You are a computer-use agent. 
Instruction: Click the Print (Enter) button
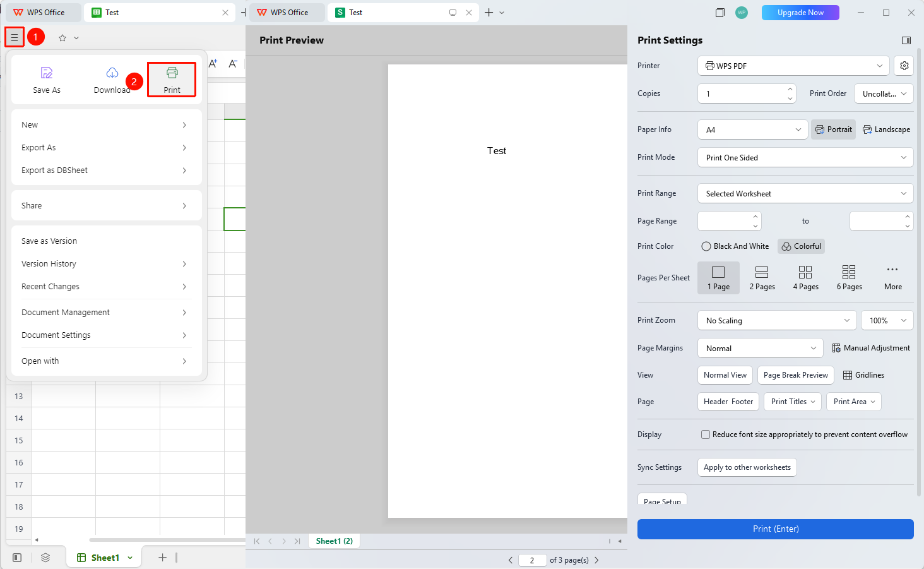pyautogui.click(x=776, y=529)
